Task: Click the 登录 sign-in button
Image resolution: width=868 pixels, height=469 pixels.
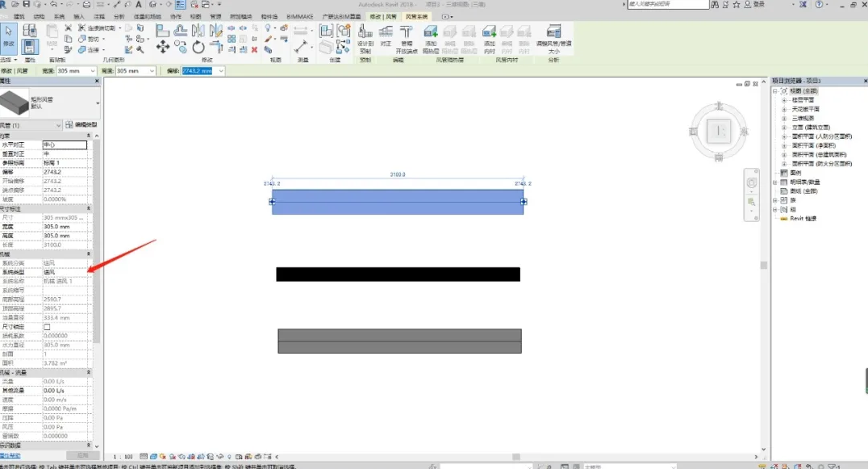Action: coord(755,4)
